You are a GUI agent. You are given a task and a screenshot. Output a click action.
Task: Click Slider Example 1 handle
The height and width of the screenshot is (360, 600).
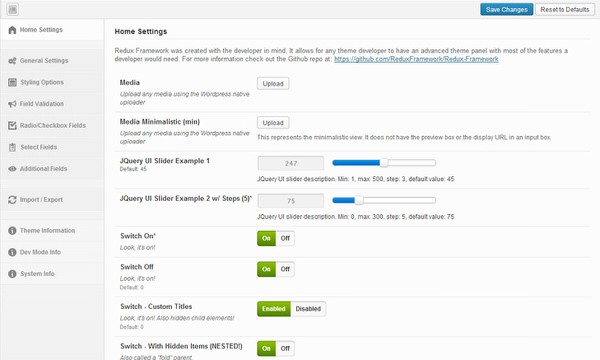[384, 163]
